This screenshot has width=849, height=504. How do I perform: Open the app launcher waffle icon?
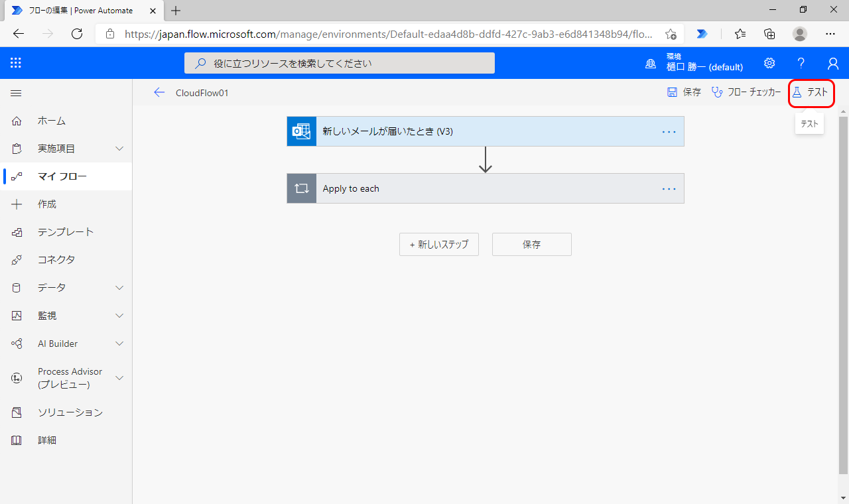16,63
